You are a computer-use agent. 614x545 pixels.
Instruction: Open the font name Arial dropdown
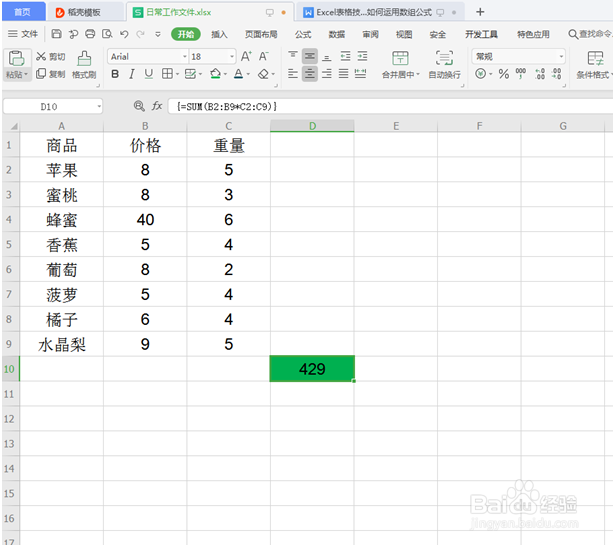(184, 57)
